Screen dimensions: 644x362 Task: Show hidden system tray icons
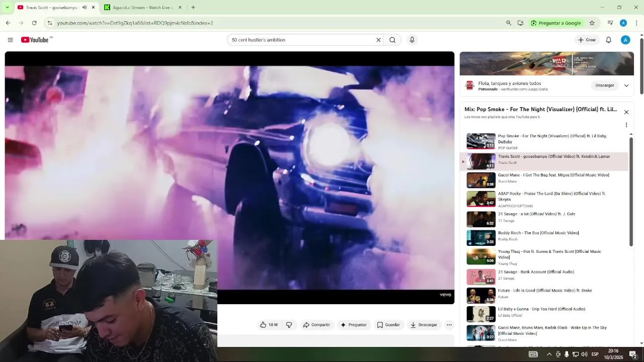tap(549, 354)
